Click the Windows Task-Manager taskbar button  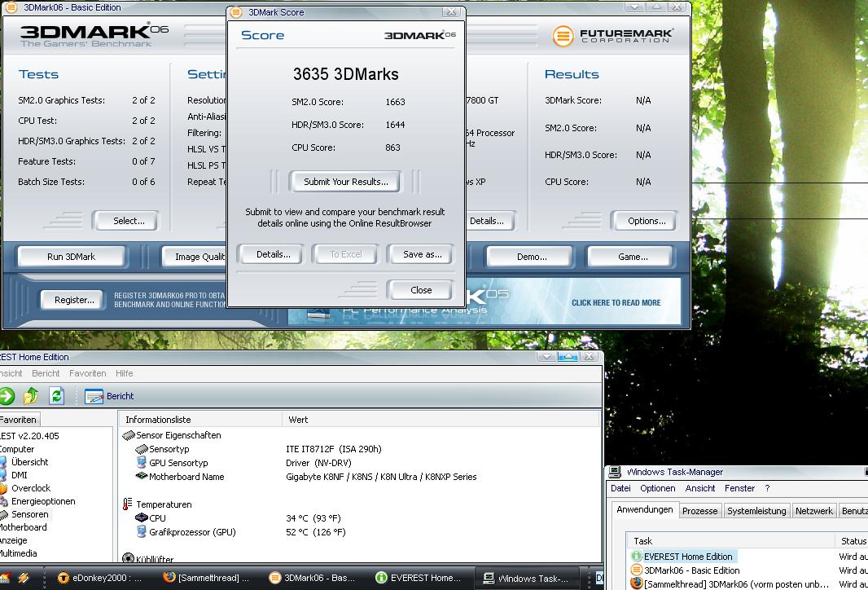pyautogui.click(x=527, y=578)
